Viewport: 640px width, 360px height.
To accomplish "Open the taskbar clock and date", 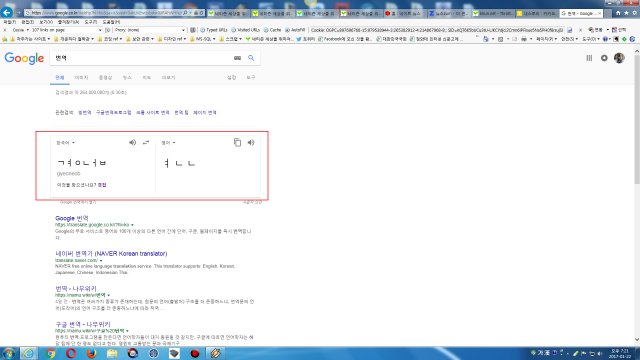I will click(620, 353).
